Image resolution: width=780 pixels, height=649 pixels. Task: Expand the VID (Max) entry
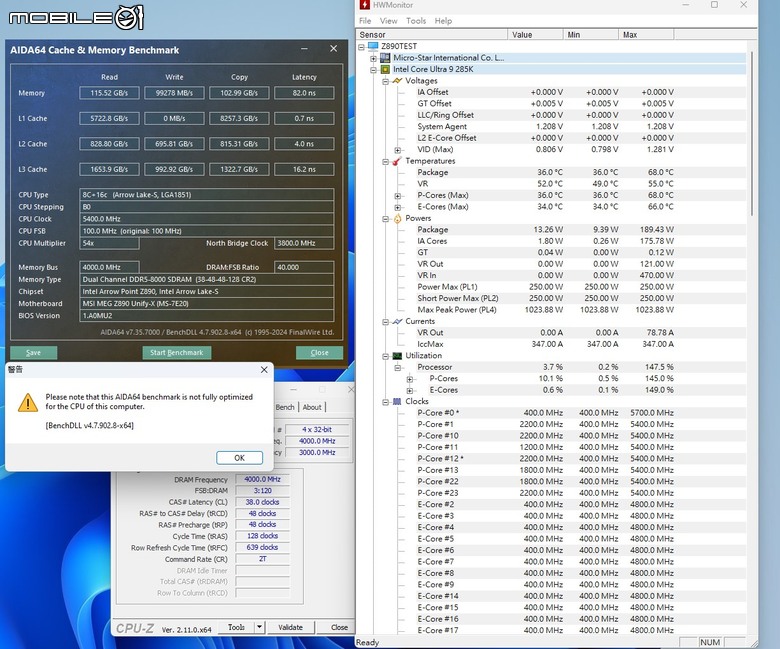(397, 150)
